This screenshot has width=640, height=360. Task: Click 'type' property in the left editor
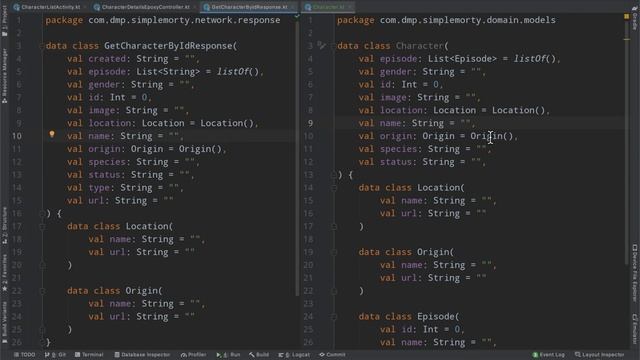(99, 188)
